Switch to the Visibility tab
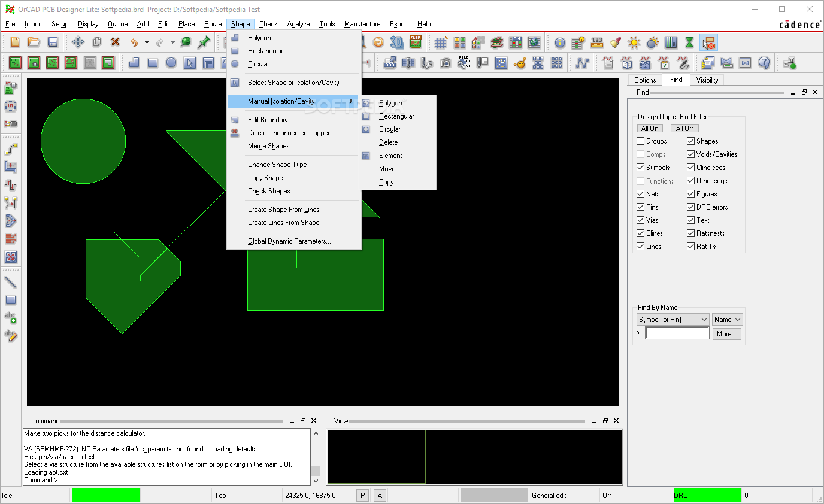Viewport: 824px width, 504px height. 707,80
